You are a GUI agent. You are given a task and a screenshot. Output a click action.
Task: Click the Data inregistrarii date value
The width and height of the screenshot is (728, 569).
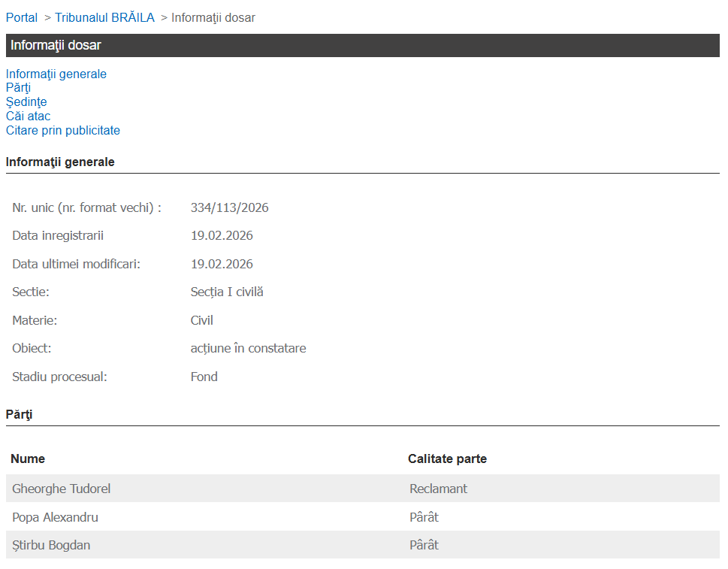[222, 235]
